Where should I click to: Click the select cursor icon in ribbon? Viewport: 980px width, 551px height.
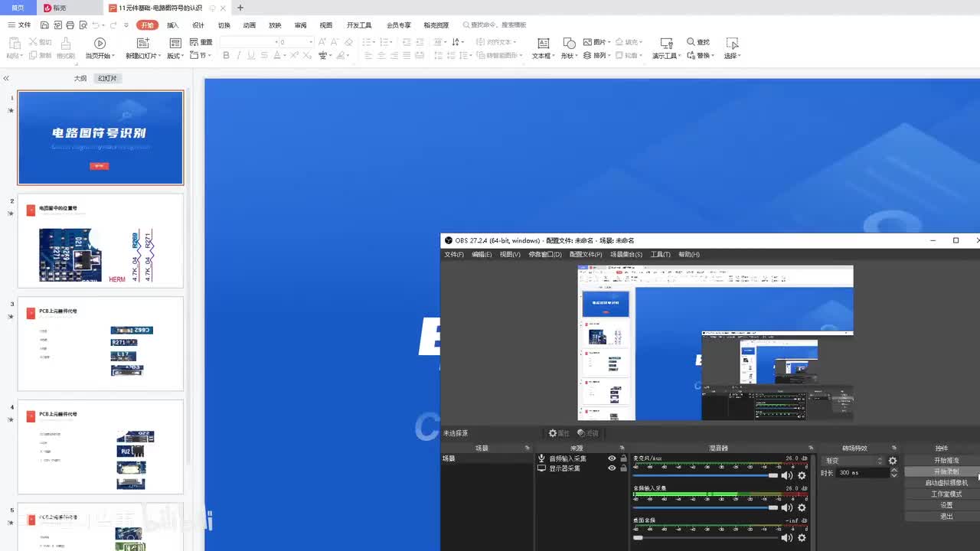tap(732, 43)
